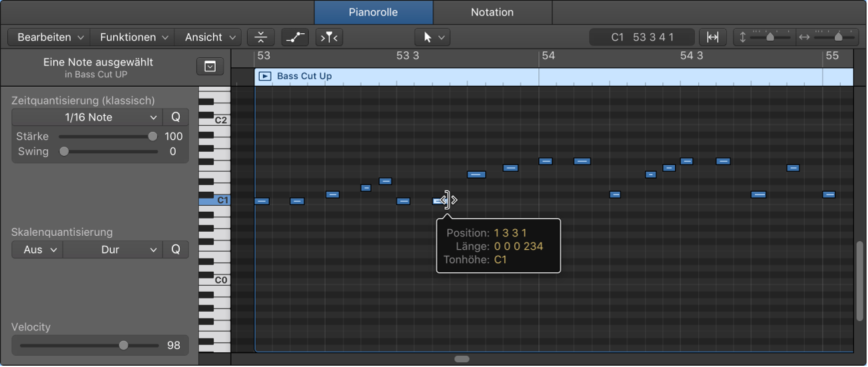
Task: Click the Stärke slider handle
Action: (153, 137)
